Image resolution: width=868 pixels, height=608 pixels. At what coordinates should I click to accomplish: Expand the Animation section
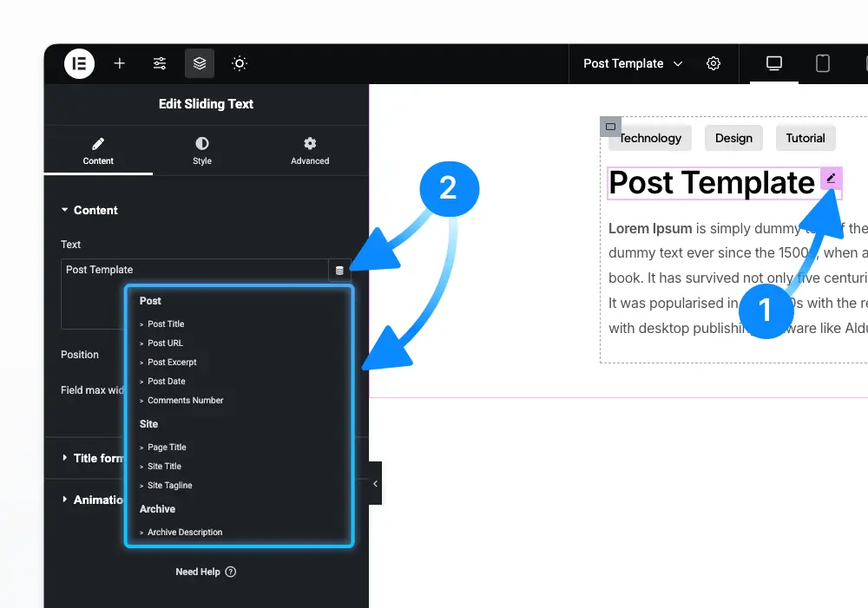click(x=93, y=500)
